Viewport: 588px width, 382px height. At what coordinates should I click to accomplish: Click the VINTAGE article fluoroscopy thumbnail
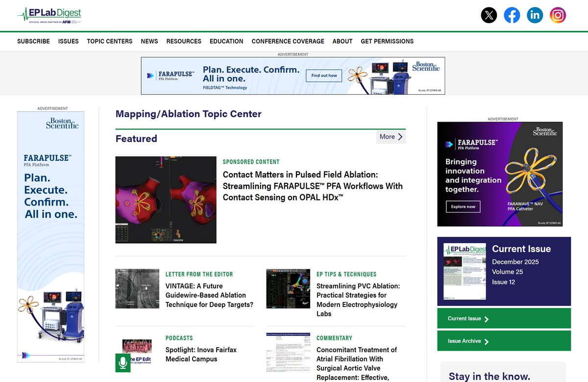(x=138, y=289)
